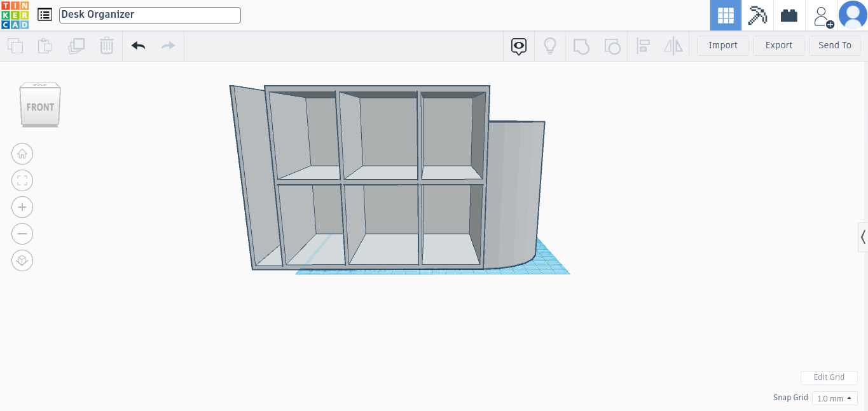Select the Group shapes tool
Screen dimensions: 868x411
pos(581,45)
